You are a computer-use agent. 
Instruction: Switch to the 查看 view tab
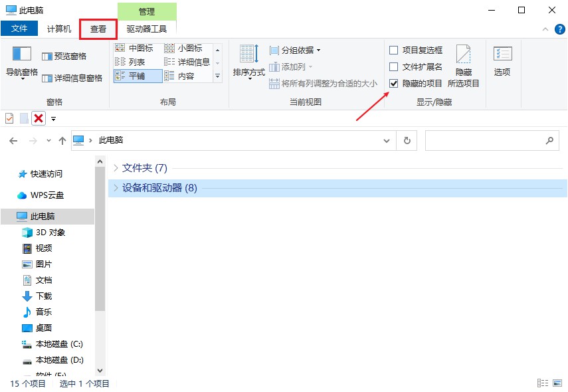point(98,29)
